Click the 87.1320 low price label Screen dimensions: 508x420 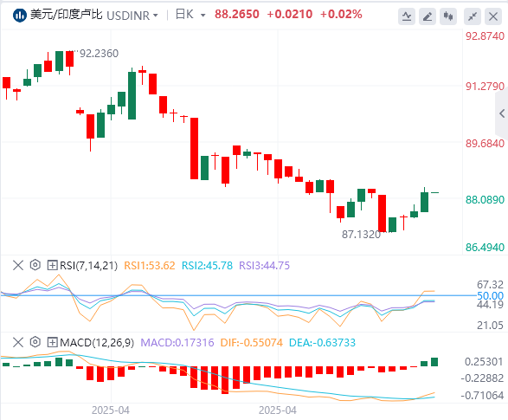361,235
